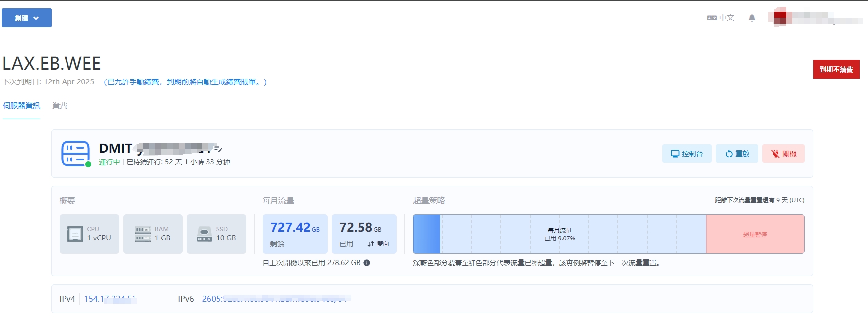Open the 控制台 console button
The width and height of the screenshot is (868, 319).
[686, 154]
